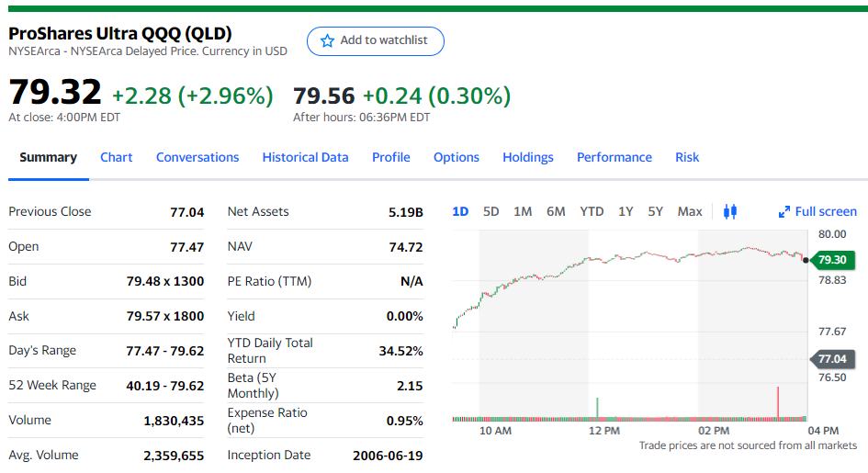
Task: Open the chart in Full screen
Action: click(817, 212)
